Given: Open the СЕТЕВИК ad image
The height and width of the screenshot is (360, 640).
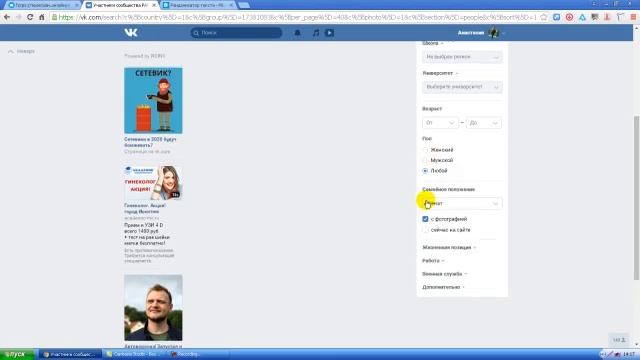Looking at the screenshot, I should click(x=153, y=100).
